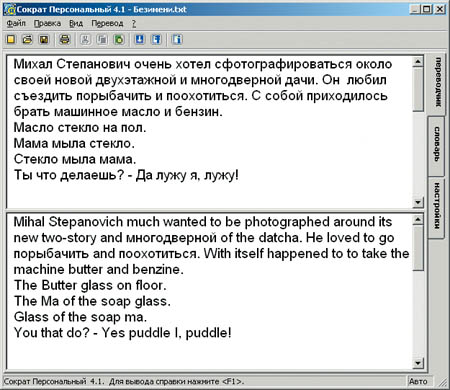This screenshot has height=390, width=450.
Task: Select the Copy toolbar icon
Action: tap(102, 40)
